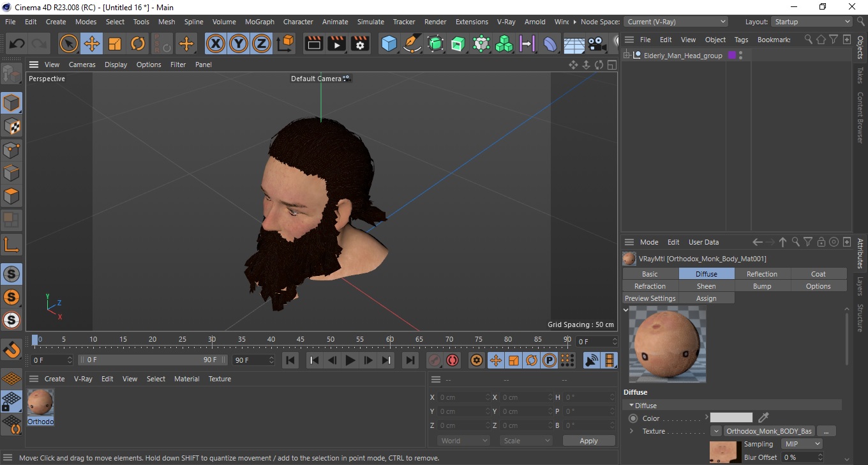Open the Spline Pen tool

click(412, 44)
